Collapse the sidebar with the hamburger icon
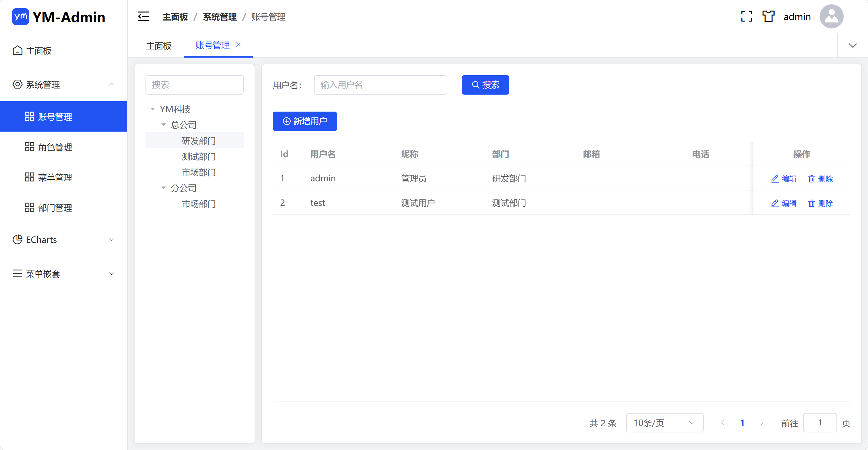Screen dimensions: 868x450 tap(144, 16)
